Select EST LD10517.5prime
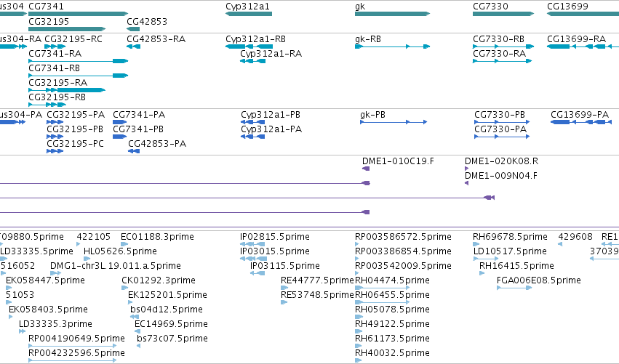This screenshot has width=619, height=364. tap(486, 259)
